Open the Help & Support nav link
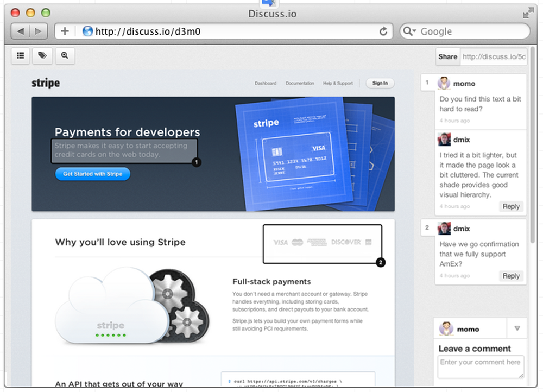543x392 pixels. point(338,83)
